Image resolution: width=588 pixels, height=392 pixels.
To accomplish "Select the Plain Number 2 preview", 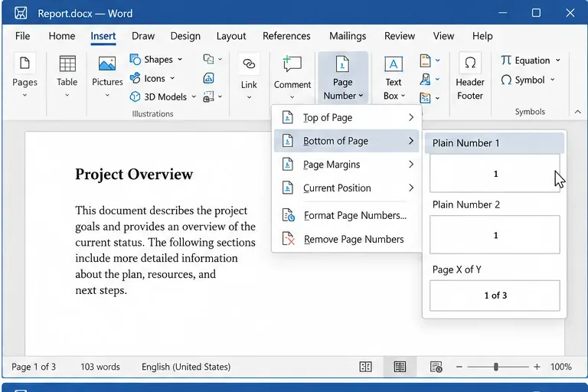I will (x=495, y=235).
